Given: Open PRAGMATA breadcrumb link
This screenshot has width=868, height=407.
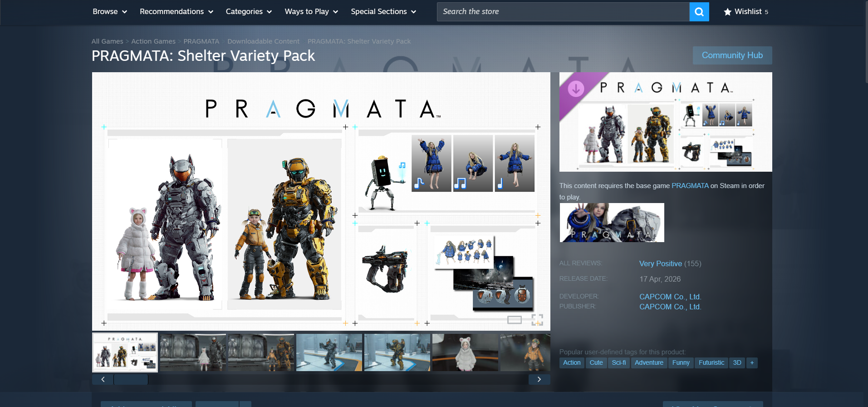Looking at the screenshot, I should pyautogui.click(x=201, y=41).
